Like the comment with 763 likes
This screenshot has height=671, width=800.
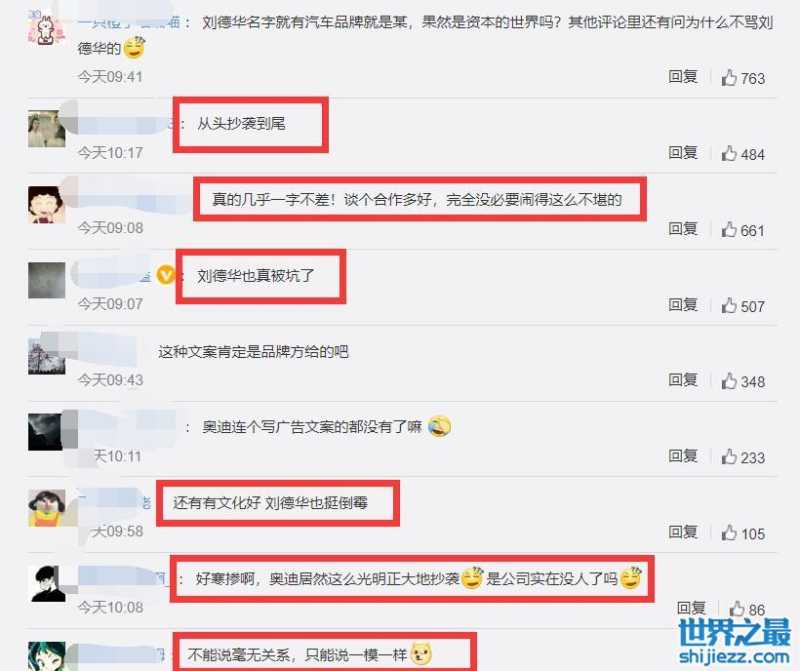pos(729,78)
